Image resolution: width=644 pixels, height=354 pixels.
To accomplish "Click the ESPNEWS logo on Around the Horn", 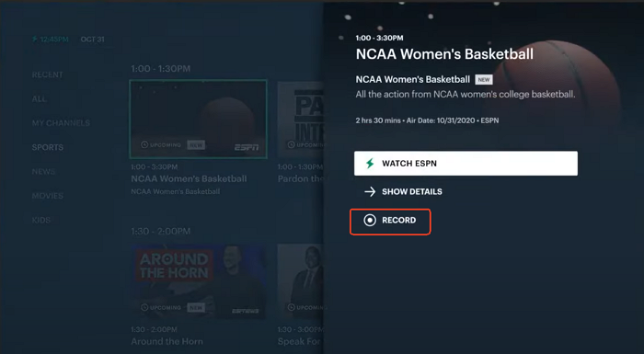I will coord(246,311).
